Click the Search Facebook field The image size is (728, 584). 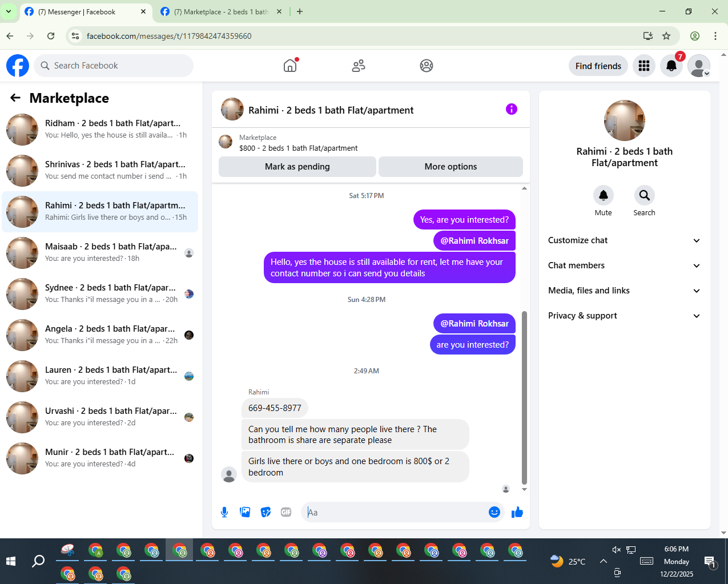point(114,66)
